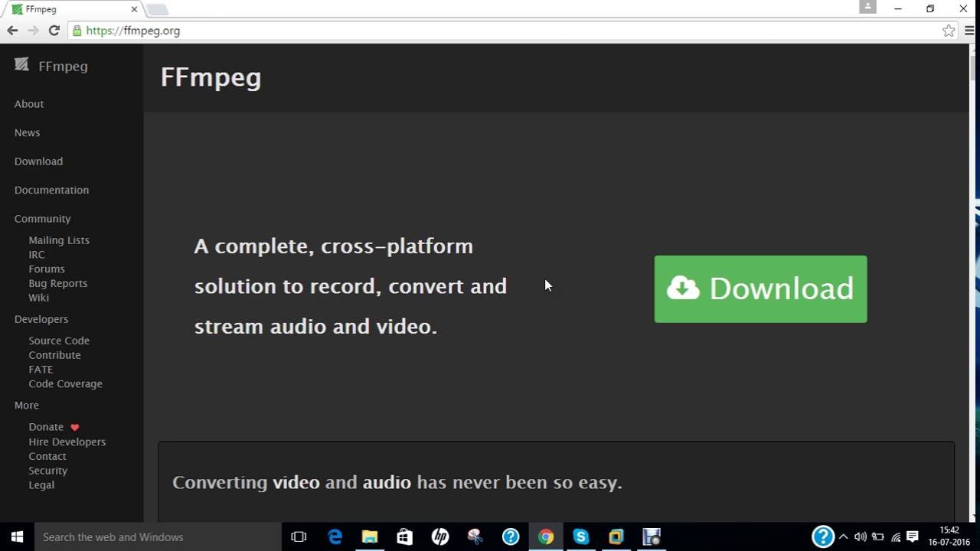Image resolution: width=980 pixels, height=551 pixels.
Task: Open the blue help icon next to Chrome
Action: pyautogui.click(x=511, y=537)
